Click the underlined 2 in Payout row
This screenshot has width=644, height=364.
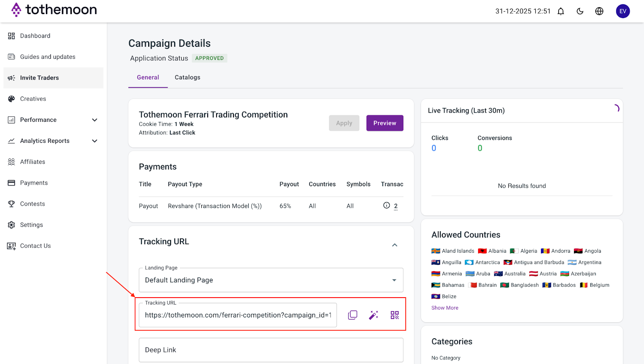pos(396,206)
